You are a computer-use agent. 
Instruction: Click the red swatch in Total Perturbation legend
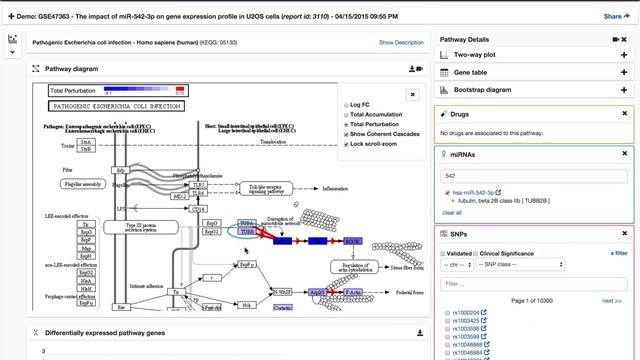coord(180,89)
